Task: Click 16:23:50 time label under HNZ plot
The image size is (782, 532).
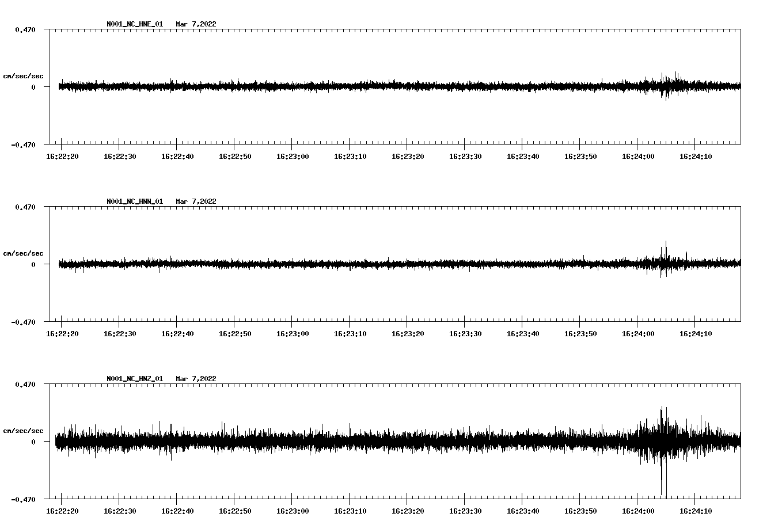Action: click(580, 511)
